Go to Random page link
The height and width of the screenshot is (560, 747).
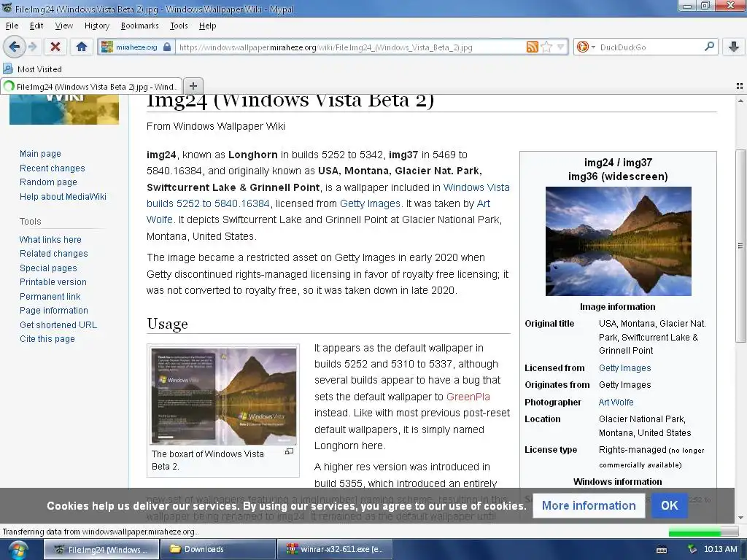(48, 182)
